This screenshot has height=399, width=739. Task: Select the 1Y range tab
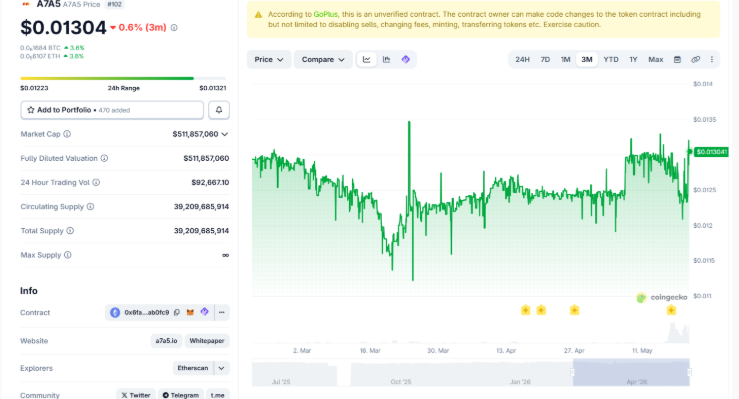pos(633,59)
